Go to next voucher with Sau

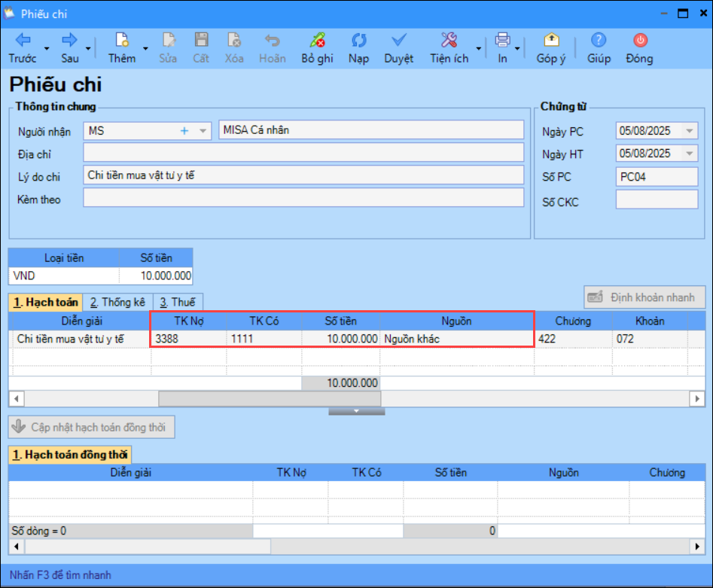69,47
